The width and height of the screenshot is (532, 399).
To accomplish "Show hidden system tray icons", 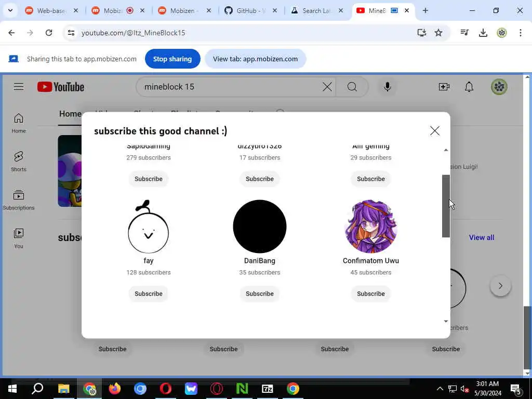I will (x=440, y=389).
